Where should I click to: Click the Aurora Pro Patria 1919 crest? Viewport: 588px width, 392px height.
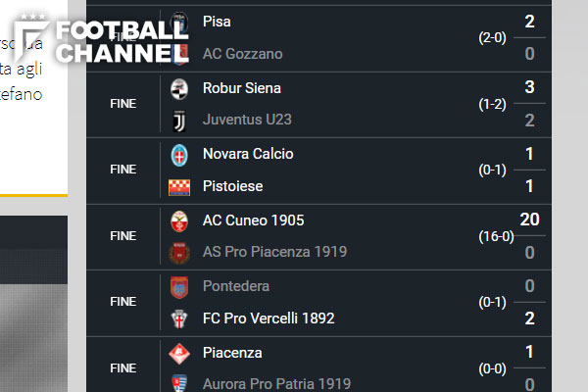pyautogui.click(x=178, y=383)
